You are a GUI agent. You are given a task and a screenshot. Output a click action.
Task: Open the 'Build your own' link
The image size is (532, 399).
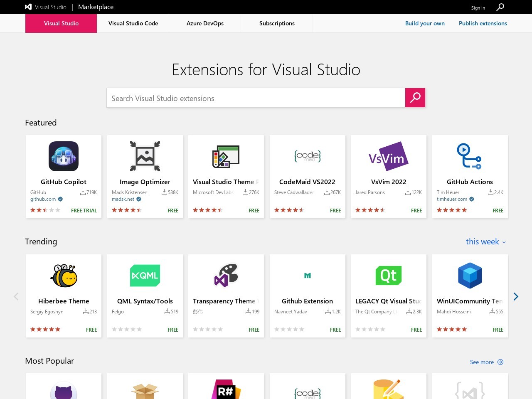point(425,23)
